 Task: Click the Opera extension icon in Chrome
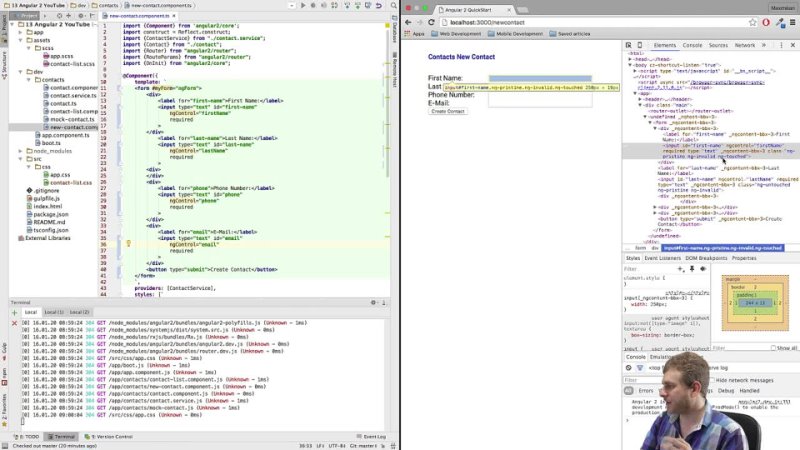point(766,22)
